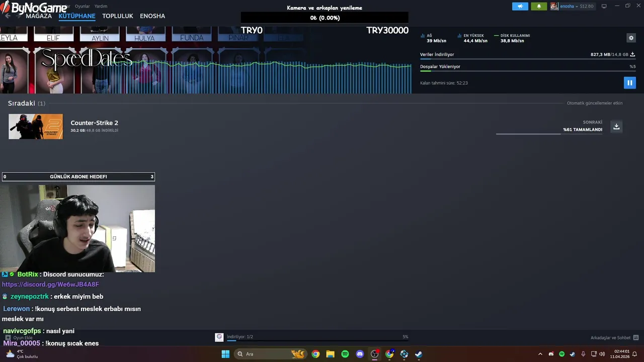Expand the enosha account dropdown
This screenshot has height=362, width=644.
[x=576, y=6]
